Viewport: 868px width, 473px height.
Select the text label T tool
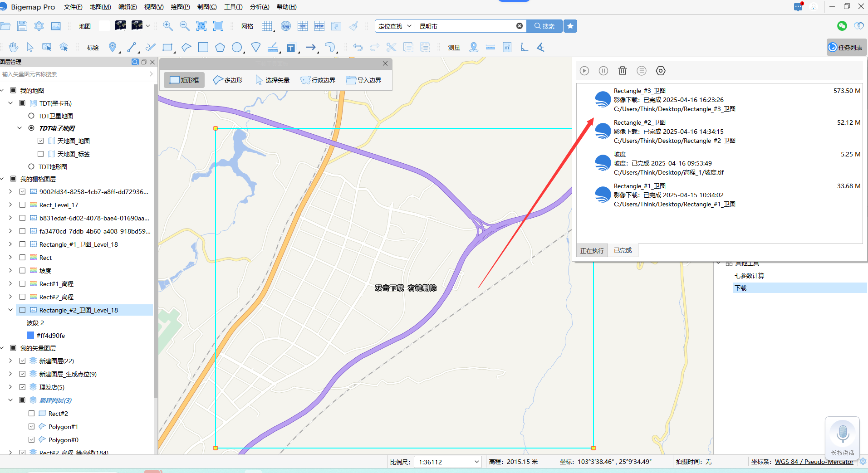click(291, 48)
